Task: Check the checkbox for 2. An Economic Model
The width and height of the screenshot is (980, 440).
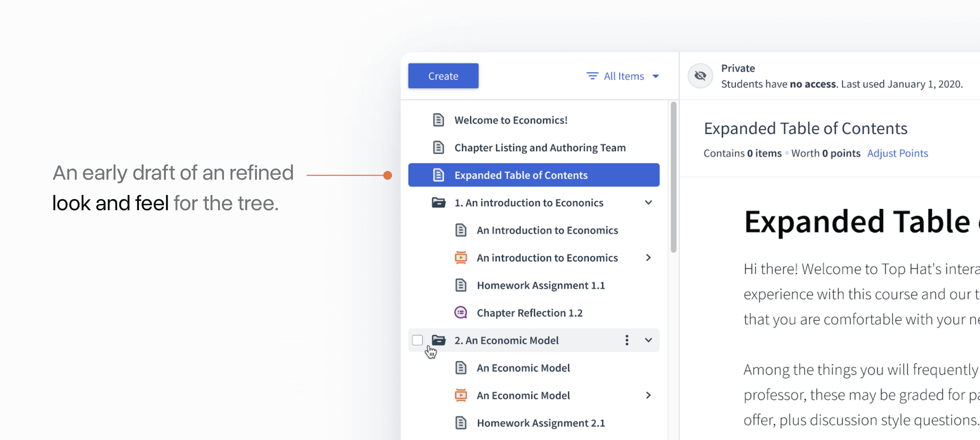Action: (x=417, y=340)
